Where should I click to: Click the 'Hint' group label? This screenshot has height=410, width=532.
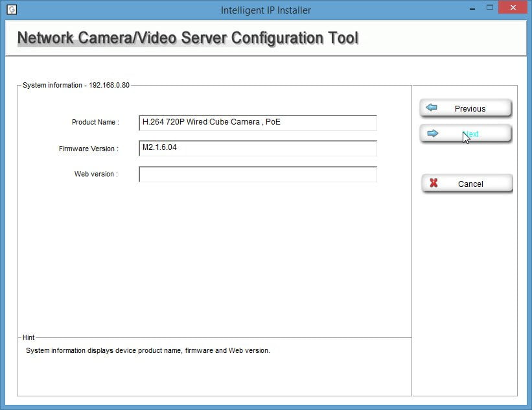click(x=29, y=337)
